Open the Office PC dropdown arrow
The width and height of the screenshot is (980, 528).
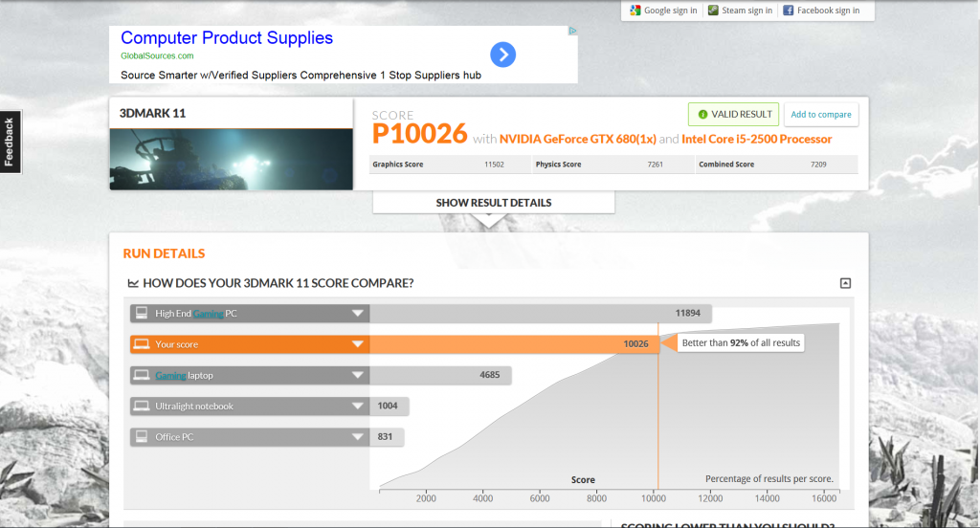[x=357, y=437]
